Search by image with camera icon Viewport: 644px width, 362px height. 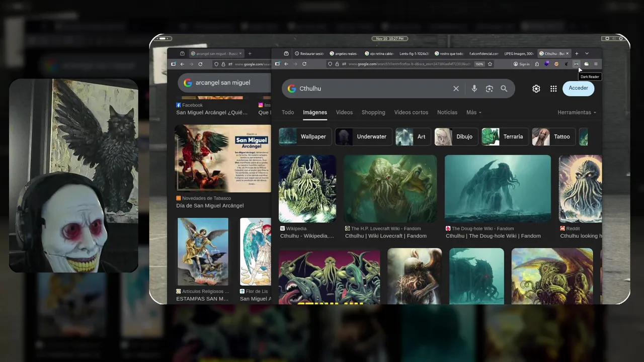click(489, 88)
